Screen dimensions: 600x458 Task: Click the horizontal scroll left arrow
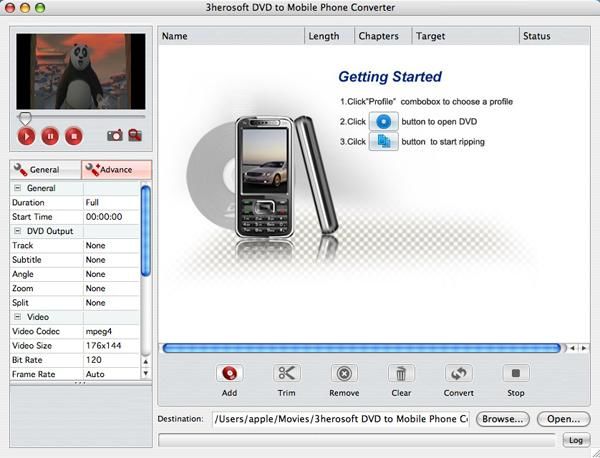pyautogui.click(x=572, y=348)
